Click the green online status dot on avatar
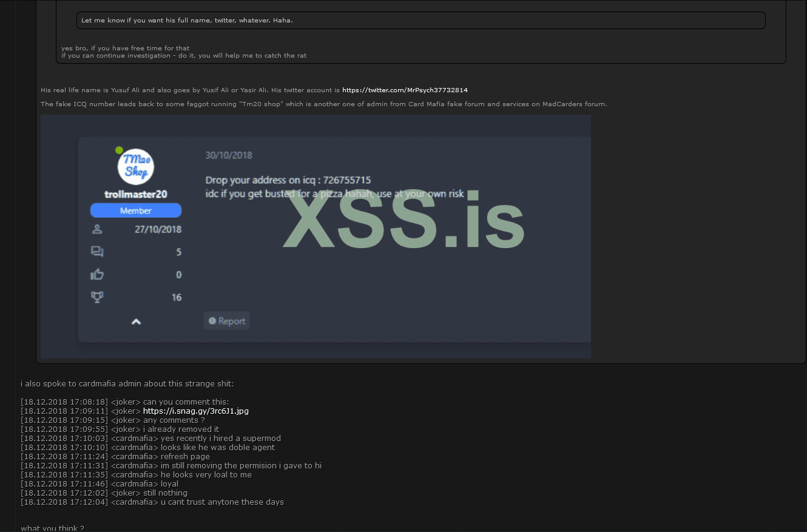 120,150
